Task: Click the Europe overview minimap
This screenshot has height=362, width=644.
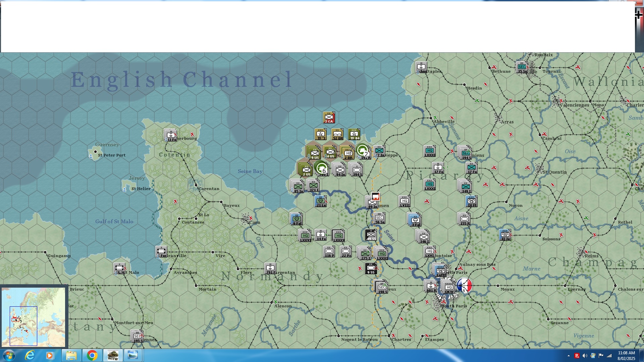Action: pyautogui.click(x=34, y=317)
